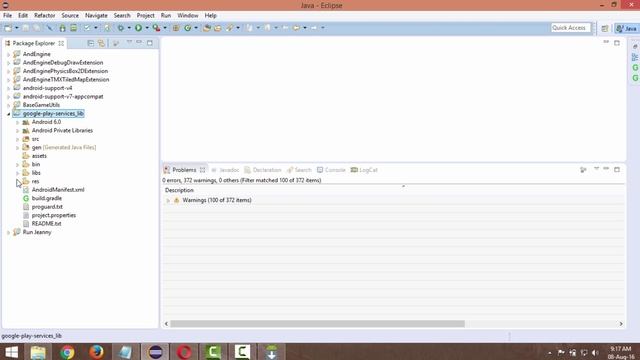The height and width of the screenshot is (360, 640).
Task: Select android-support-v7-appcompat project
Action: pos(63,97)
